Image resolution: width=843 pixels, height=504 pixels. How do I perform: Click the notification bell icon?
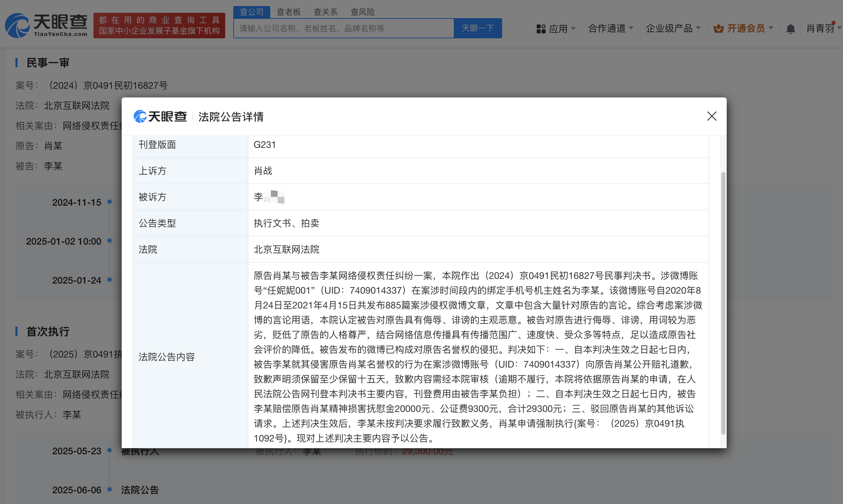click(790, 29)
